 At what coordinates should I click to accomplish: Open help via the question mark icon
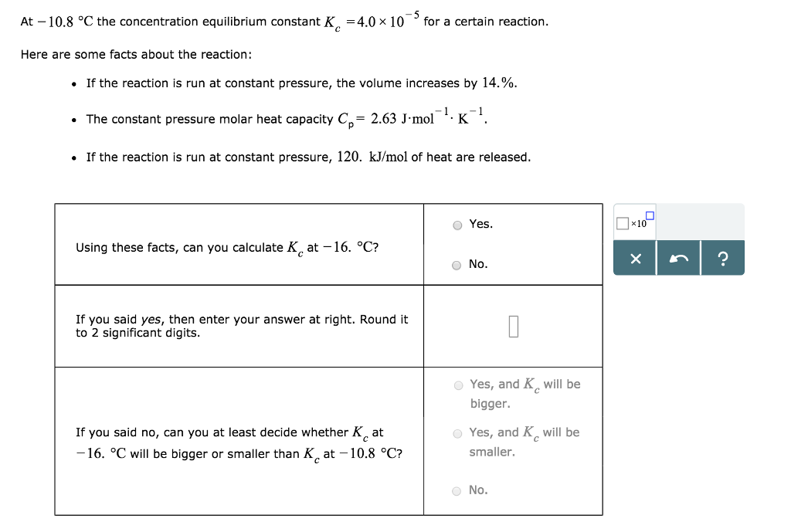(722, 258)
